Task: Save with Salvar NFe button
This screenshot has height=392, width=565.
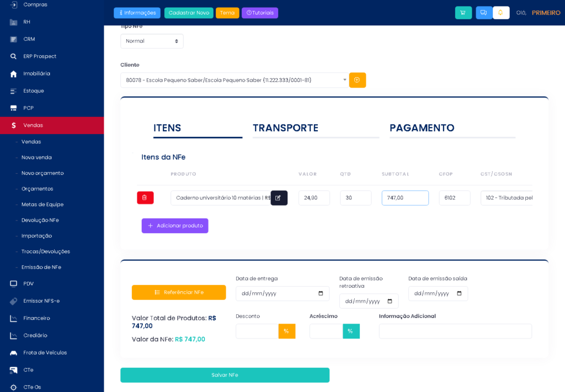Action: (225, 375)
